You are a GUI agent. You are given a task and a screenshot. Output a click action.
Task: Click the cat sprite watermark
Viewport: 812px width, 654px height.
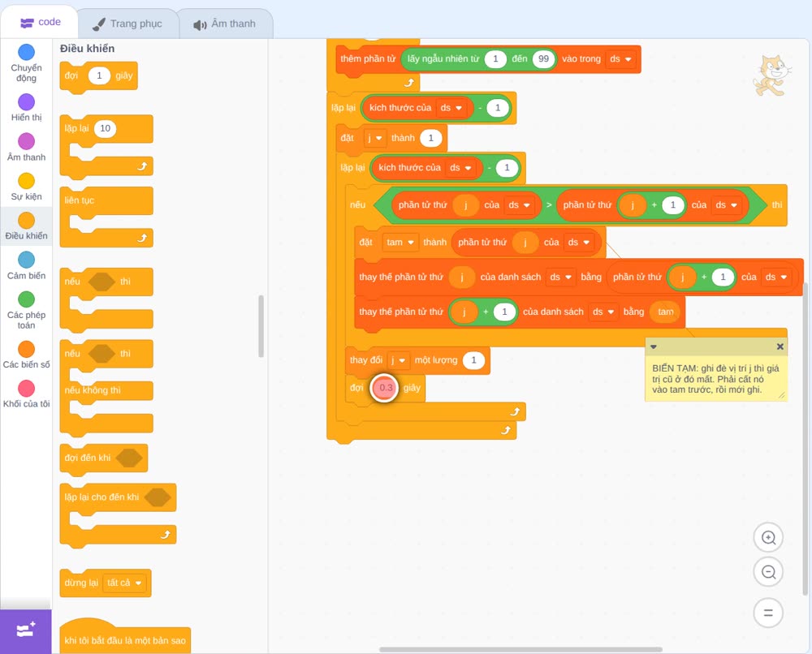(771, 75)
